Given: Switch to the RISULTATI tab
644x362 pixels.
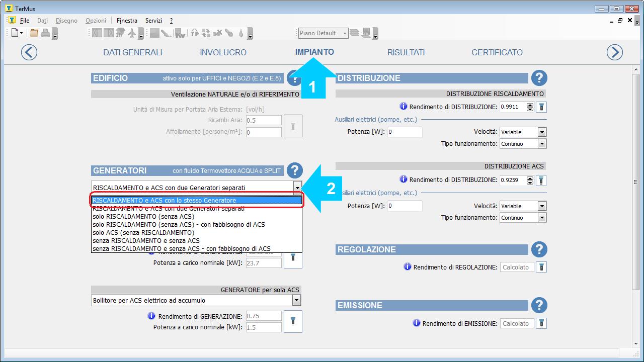Looking at the screenshot, I should (406, 52).
